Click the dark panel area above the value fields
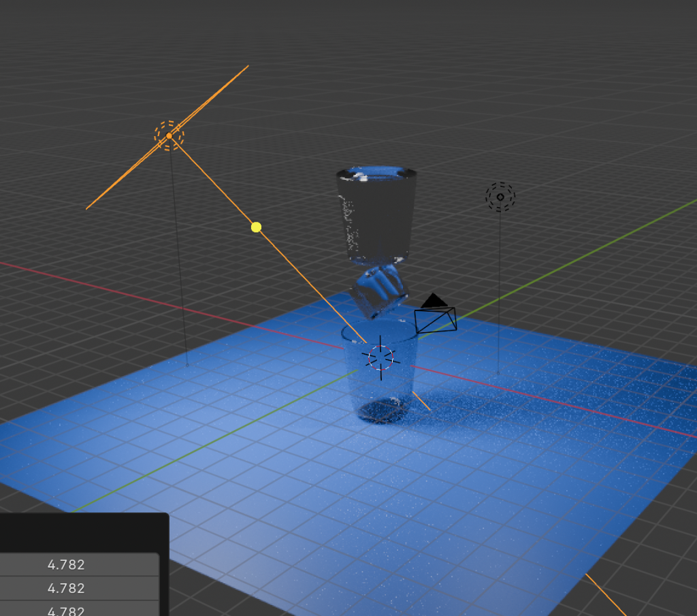The image size is (697, 616). [82, 532]
